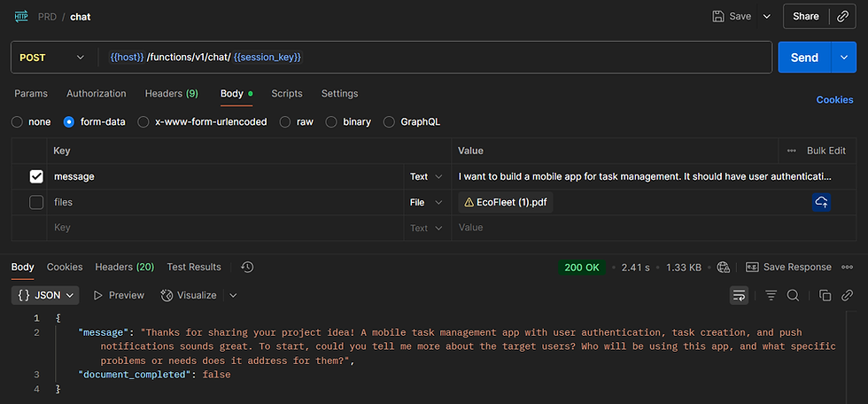Screen dimensions: 868x404
Task: Click the Visualize sparkle icon
Action: click(x=167, y=296)
